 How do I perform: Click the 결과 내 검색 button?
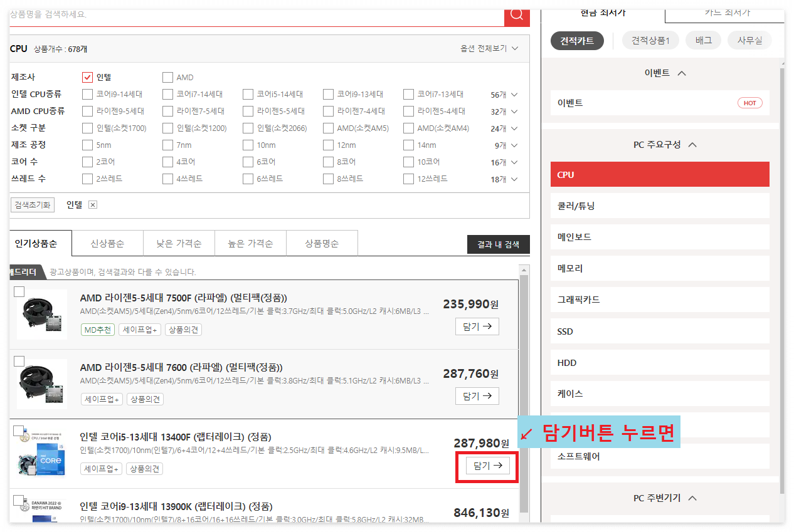[x=498, y=244]
